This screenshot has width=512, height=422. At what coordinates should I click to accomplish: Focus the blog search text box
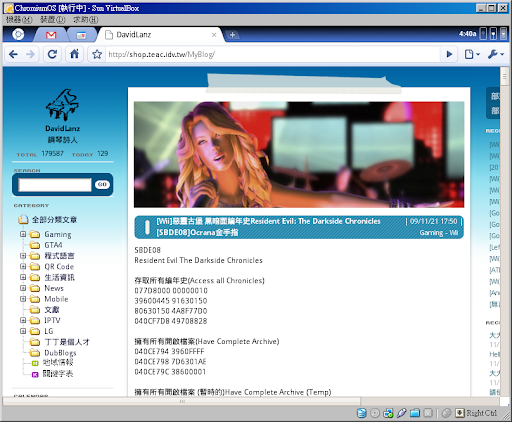tap(55, 185)
